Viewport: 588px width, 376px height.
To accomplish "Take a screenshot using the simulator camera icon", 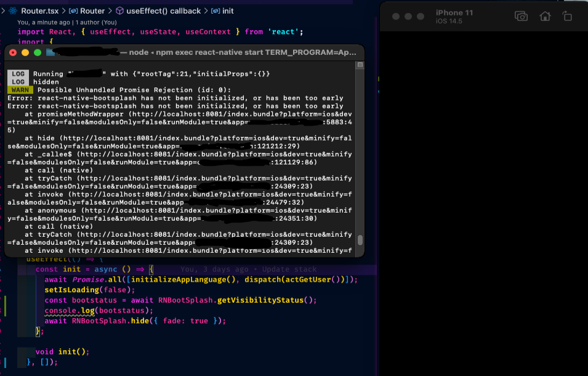I will [521, 17].
